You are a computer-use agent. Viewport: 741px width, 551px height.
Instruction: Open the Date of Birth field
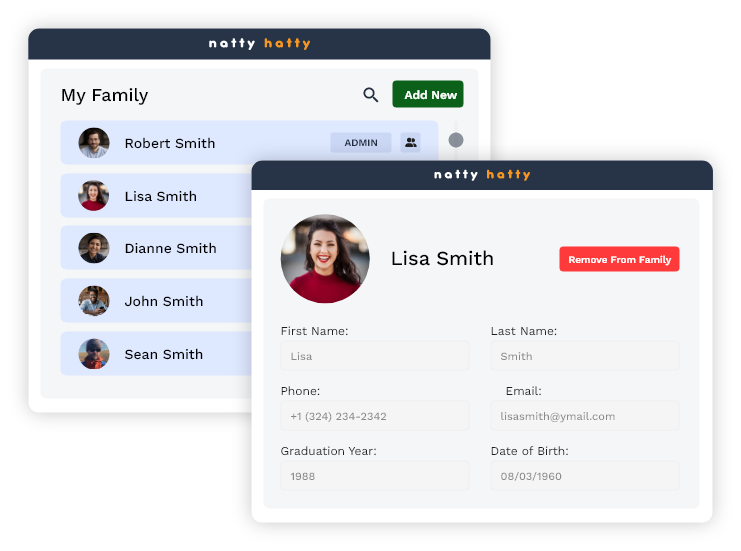[584, 476]
